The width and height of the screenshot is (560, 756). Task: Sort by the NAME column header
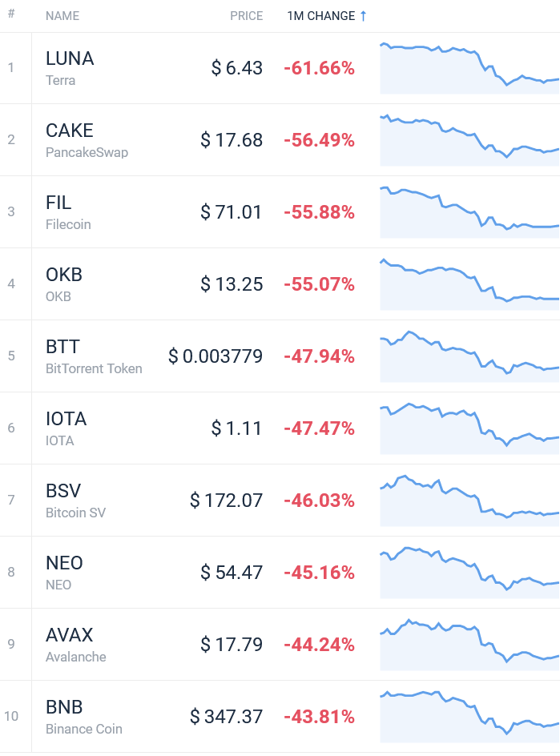[x=62, y=16]
